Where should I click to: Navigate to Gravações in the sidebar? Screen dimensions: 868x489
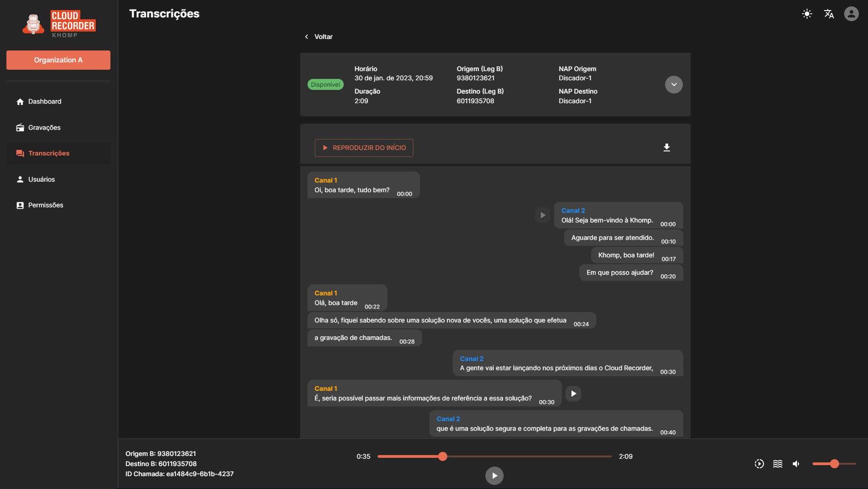pos(44,128)
